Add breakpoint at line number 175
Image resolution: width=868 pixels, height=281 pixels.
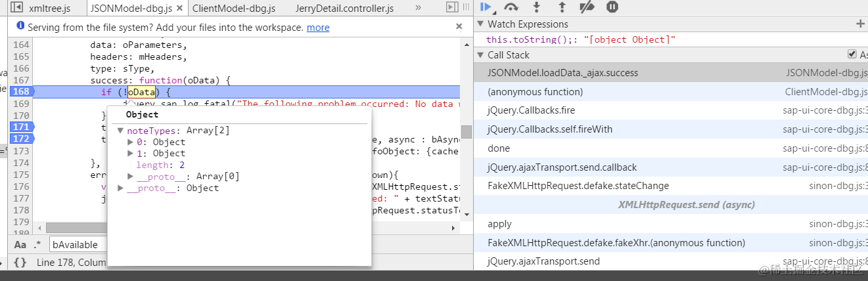click(x=21, y=175)
